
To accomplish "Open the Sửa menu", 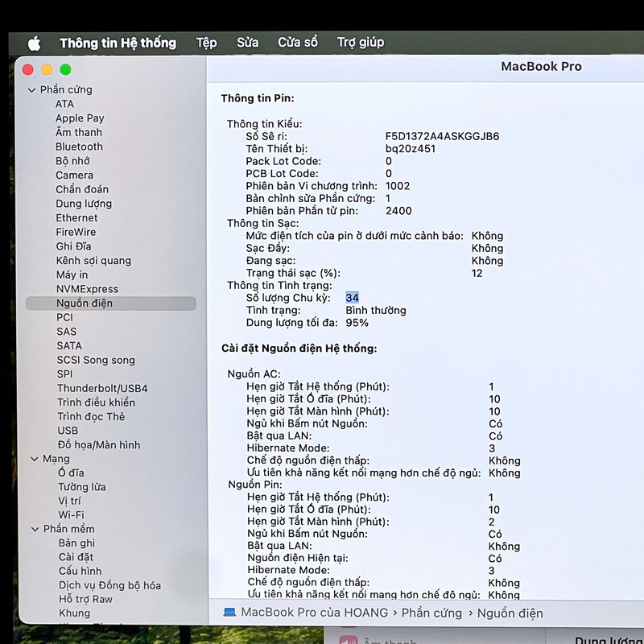I will coord(247,43).
